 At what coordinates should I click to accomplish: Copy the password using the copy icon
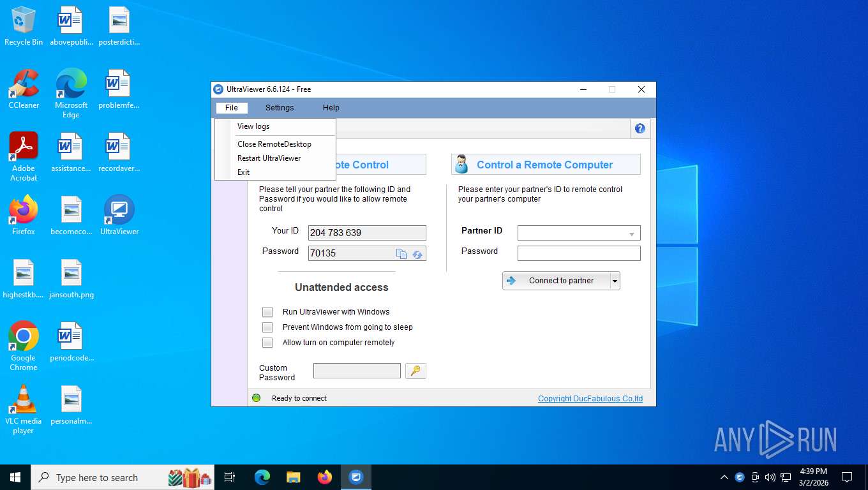point(401,254)
